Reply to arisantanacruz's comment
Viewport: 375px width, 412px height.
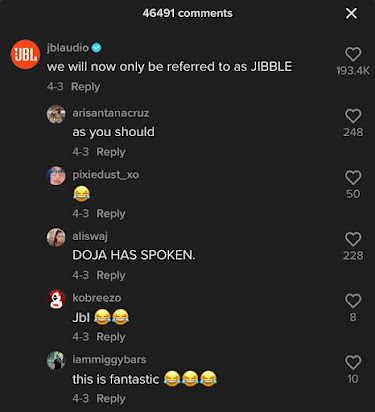pyautogui.click(x=111, y=152)
